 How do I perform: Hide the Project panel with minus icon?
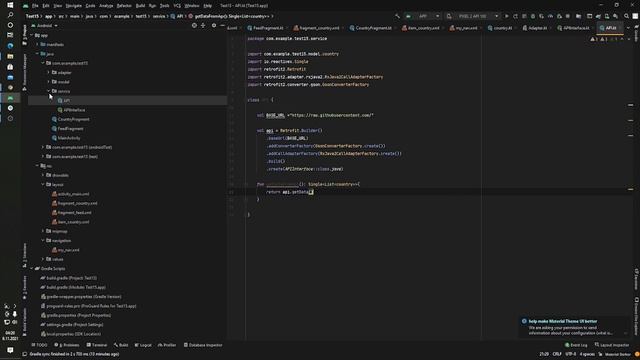coord(222,25)
